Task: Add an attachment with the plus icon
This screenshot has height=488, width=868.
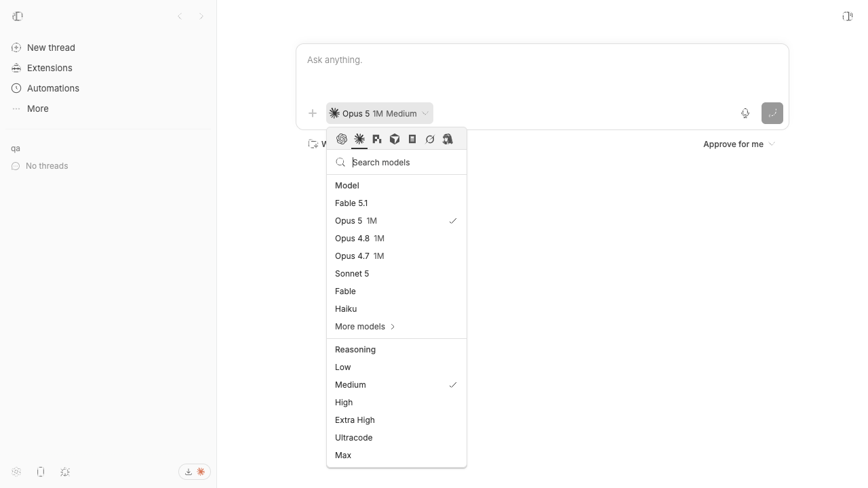Action: [x=313, y=113]
